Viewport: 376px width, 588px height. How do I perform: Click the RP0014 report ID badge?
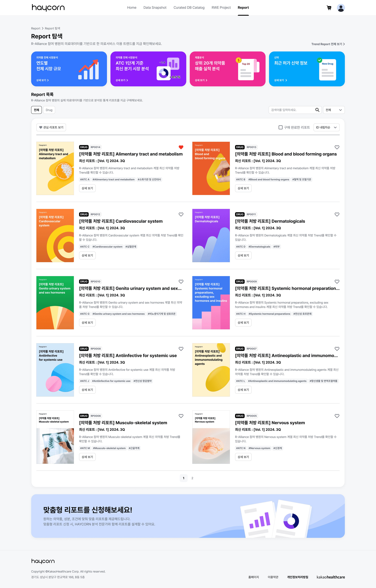95,147
